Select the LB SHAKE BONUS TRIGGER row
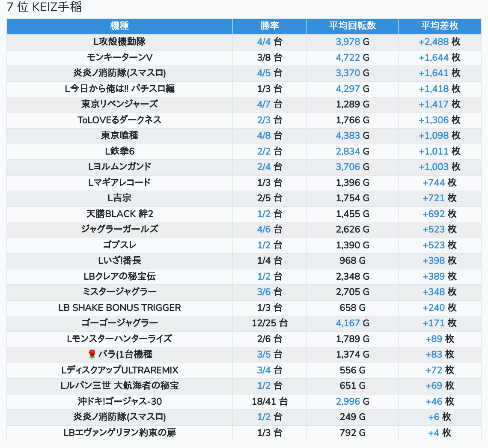The width and height of the screenshot is (488, 448). tap(119, 308)
